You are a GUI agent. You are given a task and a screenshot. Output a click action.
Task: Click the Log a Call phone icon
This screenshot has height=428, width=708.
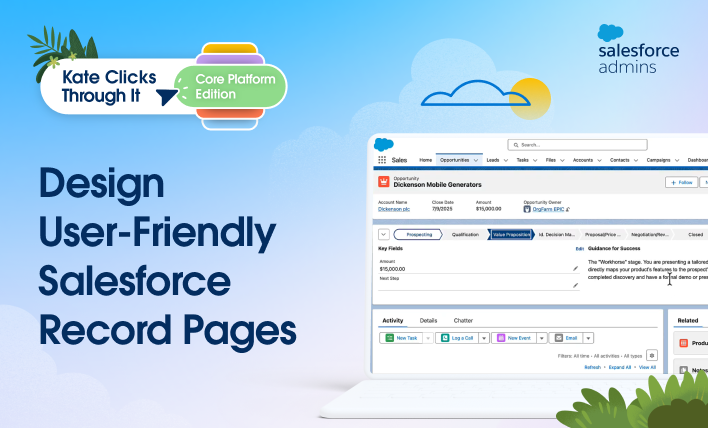[445, 338]
